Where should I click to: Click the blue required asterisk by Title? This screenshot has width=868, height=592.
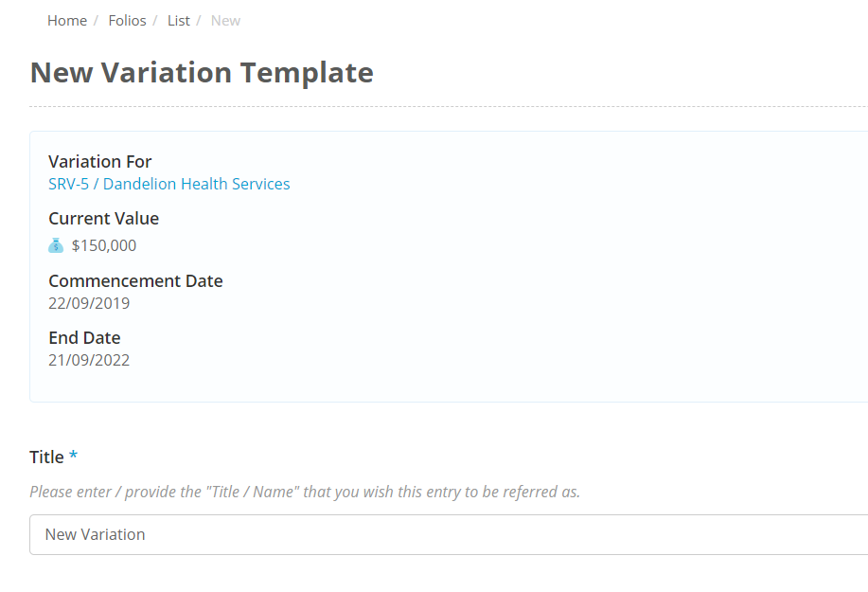[73, 456]
